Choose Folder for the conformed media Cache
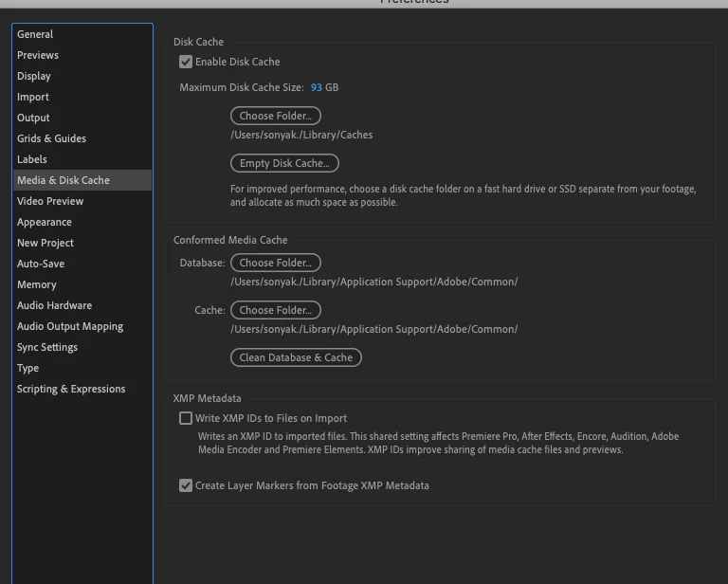Image resolution: width=728 pixels, height=584 pixels. [x=276, y=310]
